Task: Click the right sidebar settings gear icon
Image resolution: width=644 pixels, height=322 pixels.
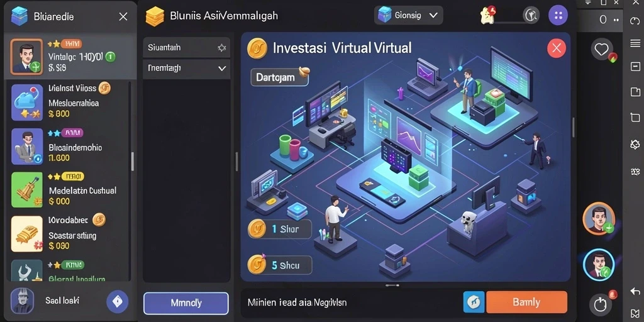Action: 635,144
